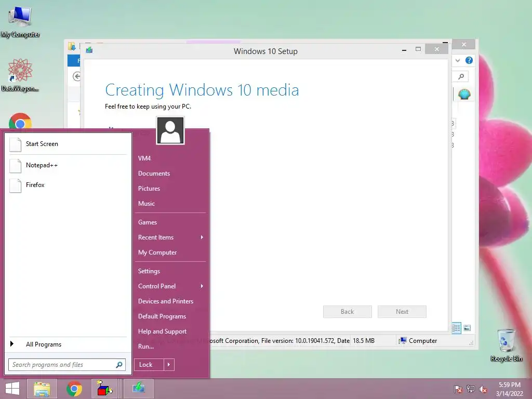Open Games from Start menu
532x399 pixels.
coord(148,222)
